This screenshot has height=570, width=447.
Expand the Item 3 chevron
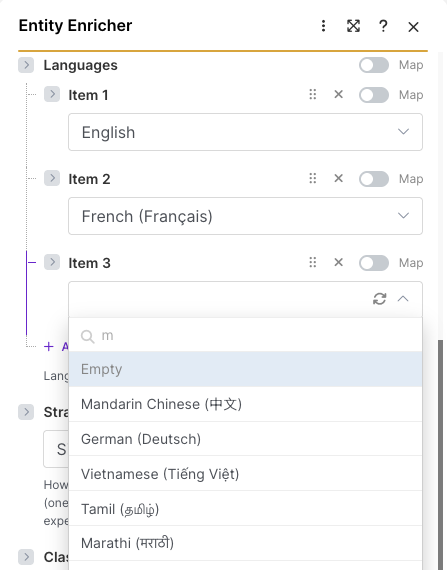[x=52, y=262]
